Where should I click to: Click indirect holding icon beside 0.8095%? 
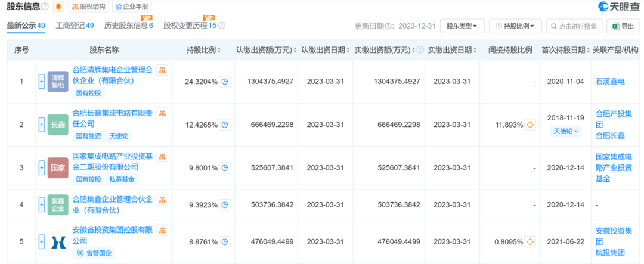(530, 241)
